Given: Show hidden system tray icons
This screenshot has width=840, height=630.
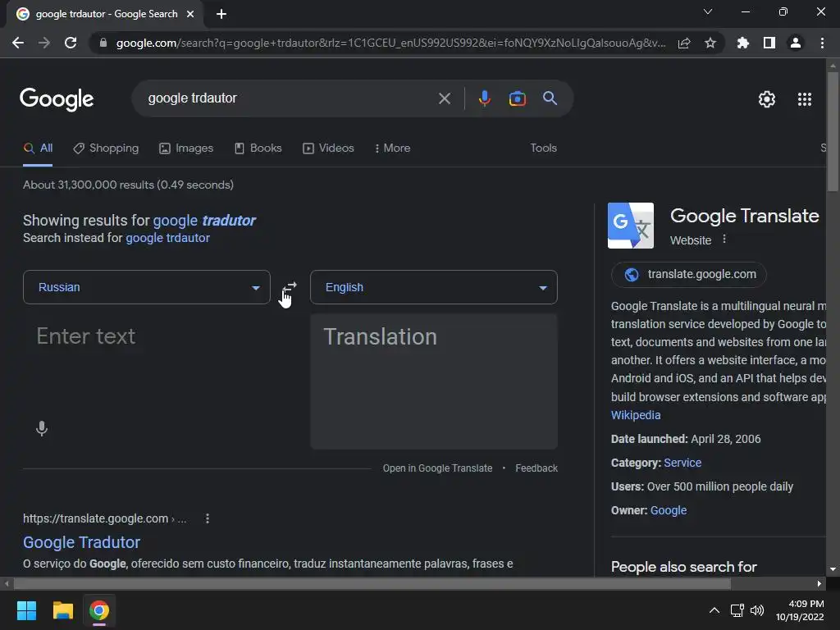Looking at the screenshot, I should (714, 610).
